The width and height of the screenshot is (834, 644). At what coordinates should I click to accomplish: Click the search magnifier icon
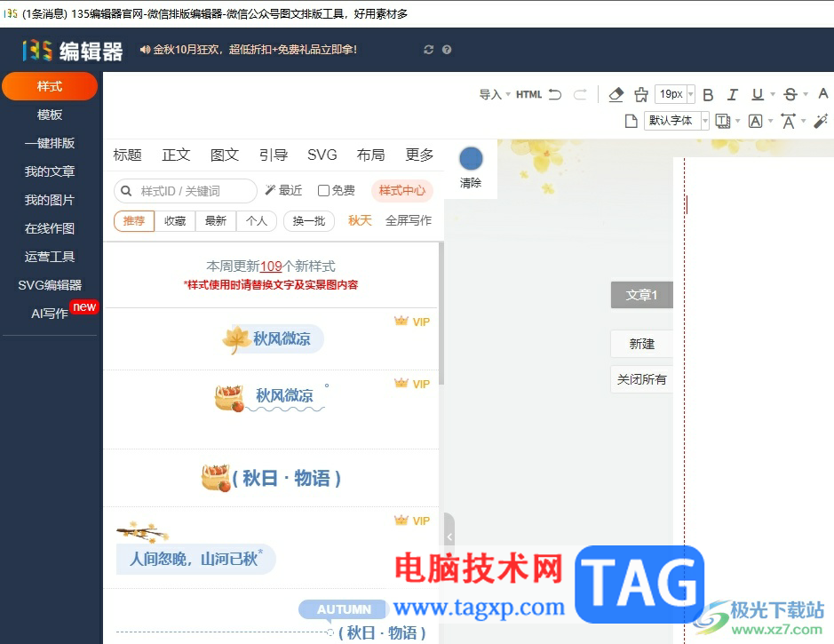(x=126, y=190)
